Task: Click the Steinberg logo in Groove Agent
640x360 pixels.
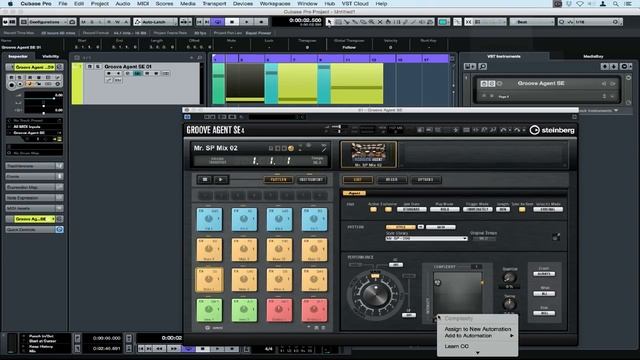Action: (x=552, y=130)
